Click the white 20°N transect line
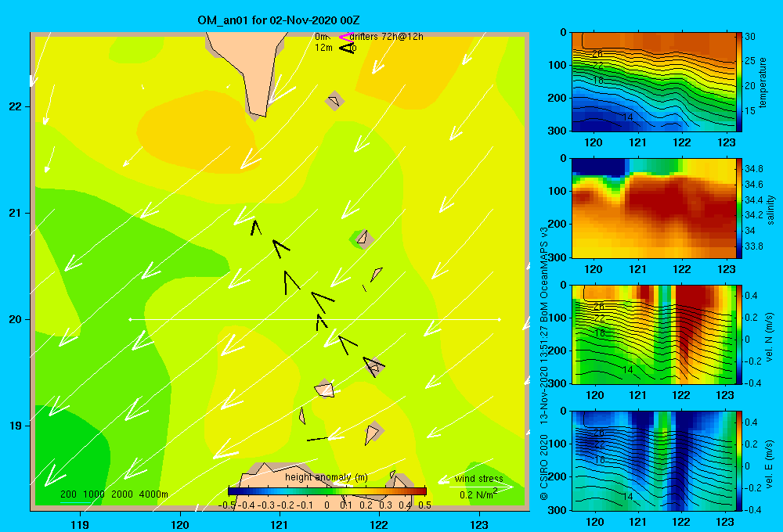 coord(315,319)
